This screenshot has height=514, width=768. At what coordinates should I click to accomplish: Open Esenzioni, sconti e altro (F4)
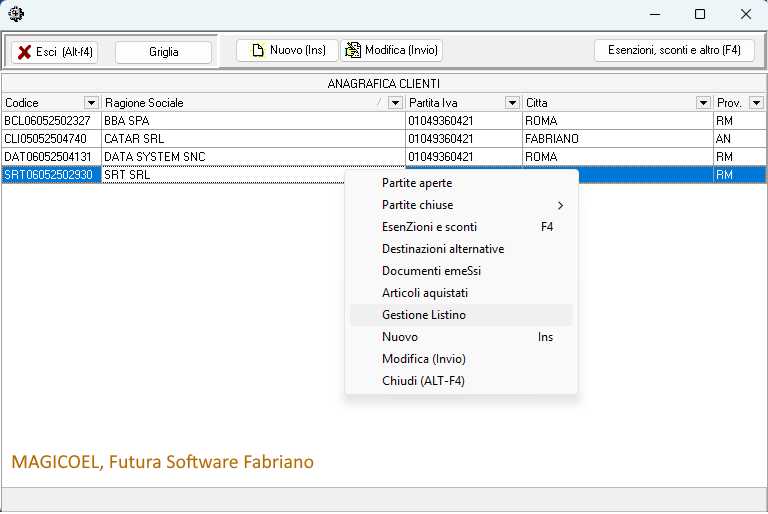pos(674,50)
